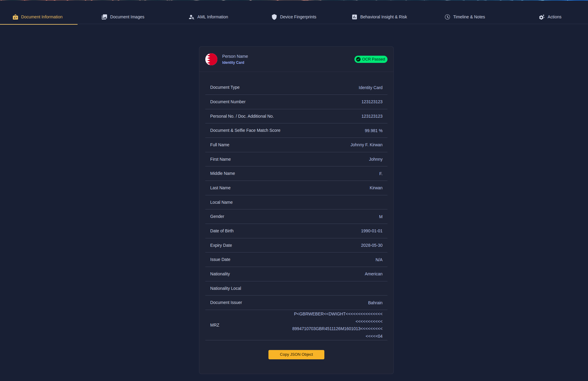Switch to the Document Images tab
The image size is (588, 381).
(127, 17)
